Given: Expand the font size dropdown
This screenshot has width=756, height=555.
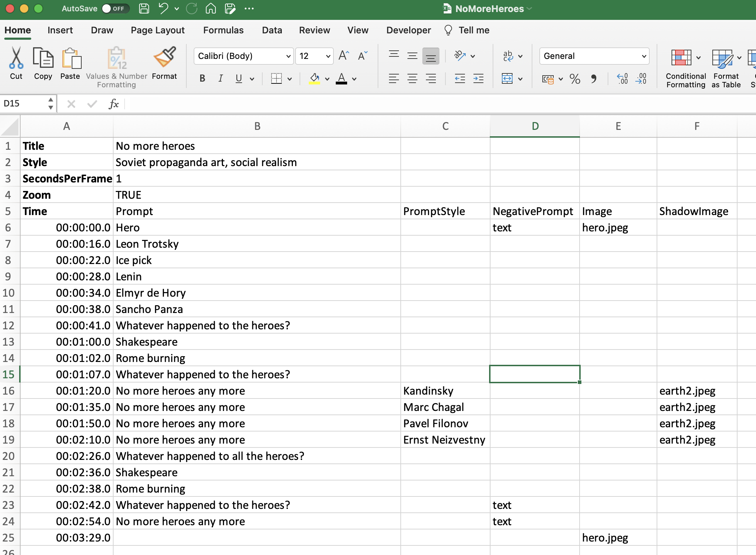Looking at the screenshot, I should coord(328,56).
